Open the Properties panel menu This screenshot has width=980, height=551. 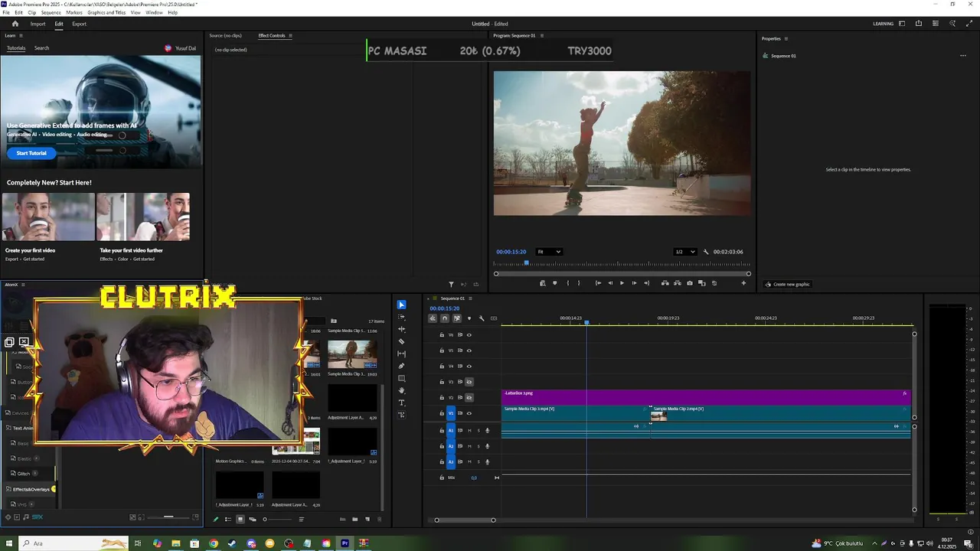pos(786,38)
